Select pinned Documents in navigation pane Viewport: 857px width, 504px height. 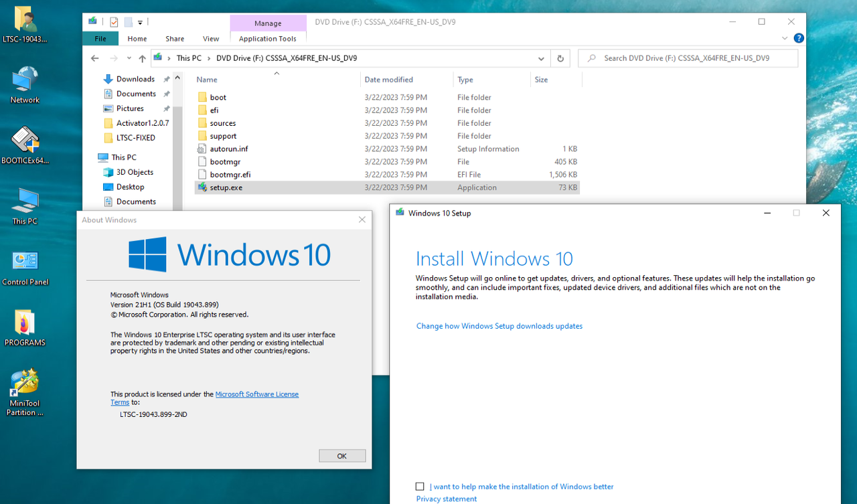click(x=136, y=94)
